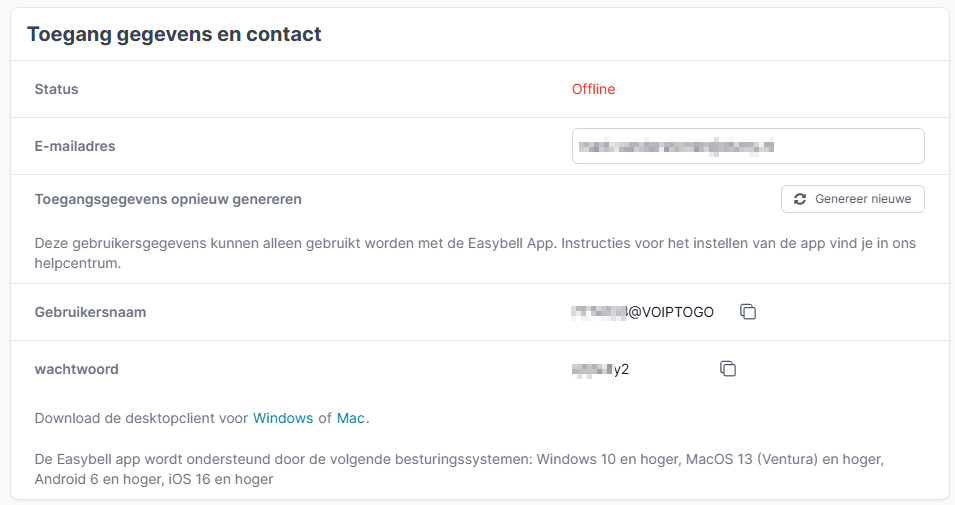Screen dimensions: 955x505
Task: Click the supported besturingssystemen paragraph
Action: (x=400, y=460)
